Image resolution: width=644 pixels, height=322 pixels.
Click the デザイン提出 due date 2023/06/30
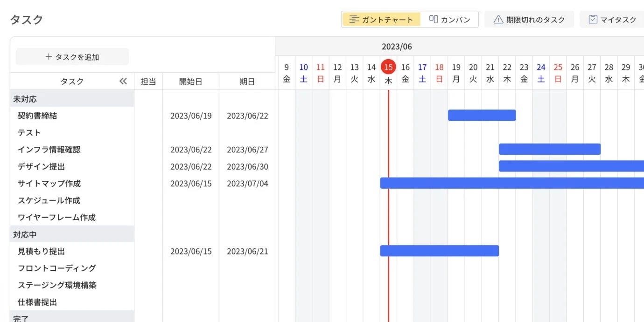pos(247,166)
